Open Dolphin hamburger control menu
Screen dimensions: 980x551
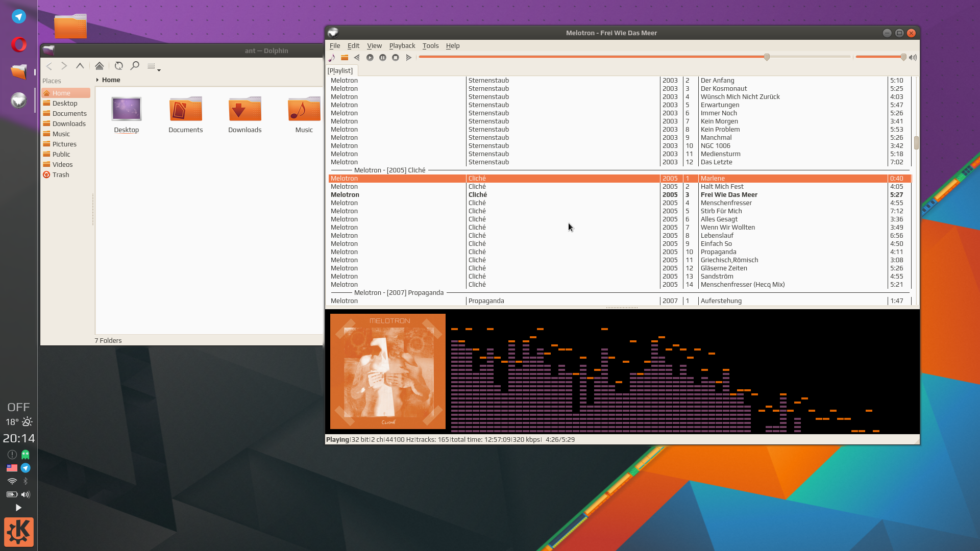click(153, 66)
